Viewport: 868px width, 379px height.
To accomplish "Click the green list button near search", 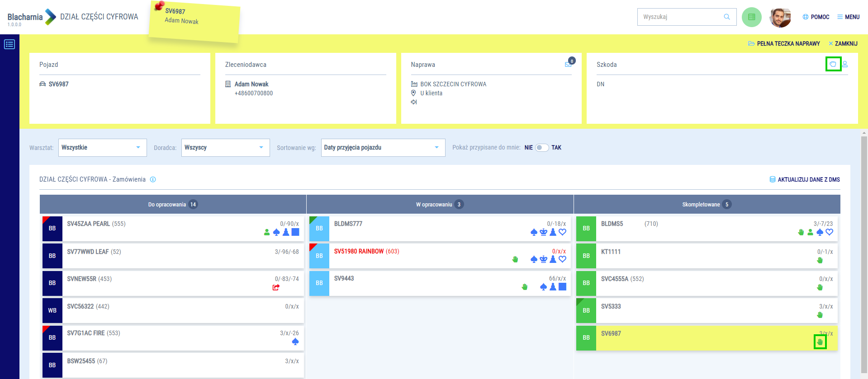I will tap(751, 17).
